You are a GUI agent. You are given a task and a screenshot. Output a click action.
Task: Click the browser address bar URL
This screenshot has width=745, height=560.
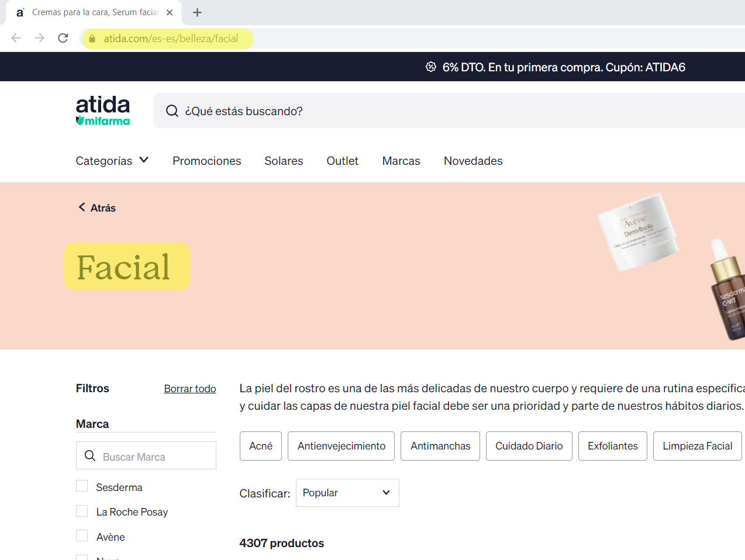(171, 39)
